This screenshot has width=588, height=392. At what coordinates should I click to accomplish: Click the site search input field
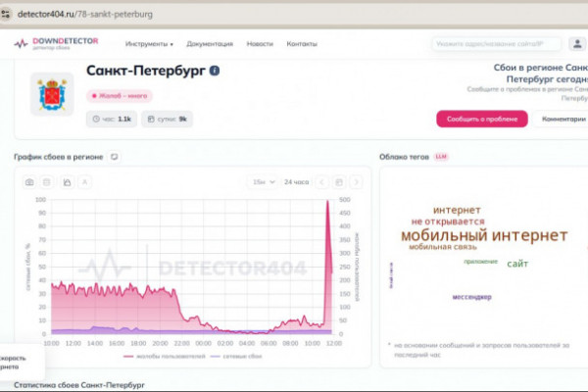pos(497,44)
